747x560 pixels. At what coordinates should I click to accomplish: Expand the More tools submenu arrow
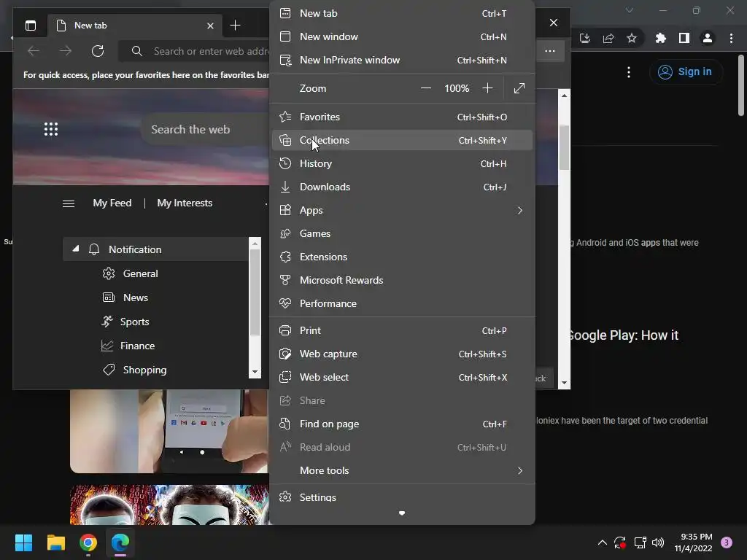tap(519, 470)
